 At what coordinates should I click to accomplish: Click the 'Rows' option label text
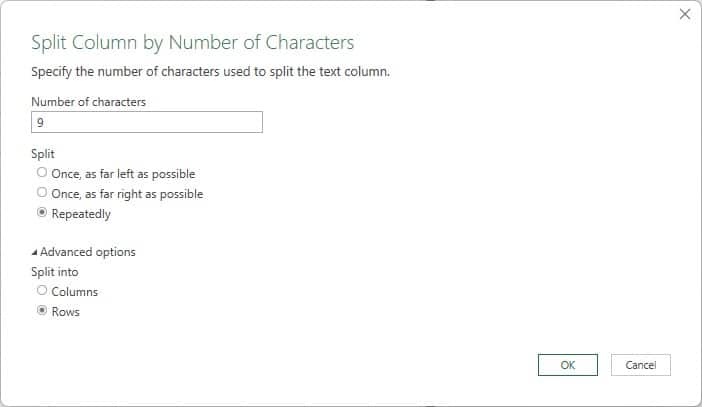click(x=66, y=312)
